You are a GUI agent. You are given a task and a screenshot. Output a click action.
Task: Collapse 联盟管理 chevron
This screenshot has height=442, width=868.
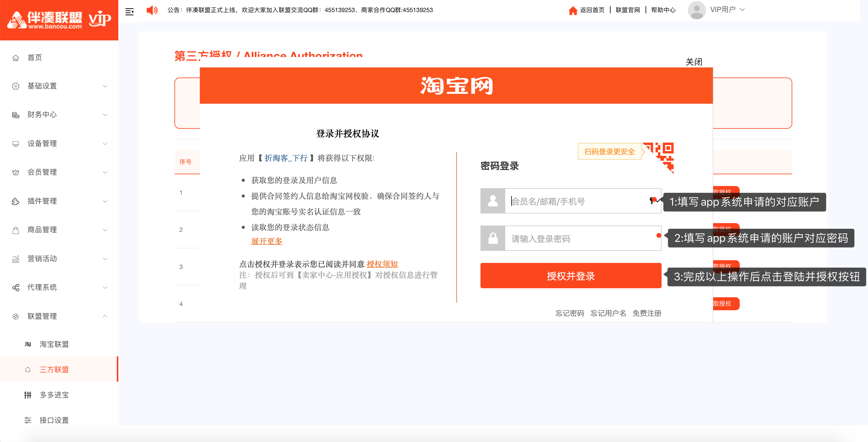click(105, 316)
